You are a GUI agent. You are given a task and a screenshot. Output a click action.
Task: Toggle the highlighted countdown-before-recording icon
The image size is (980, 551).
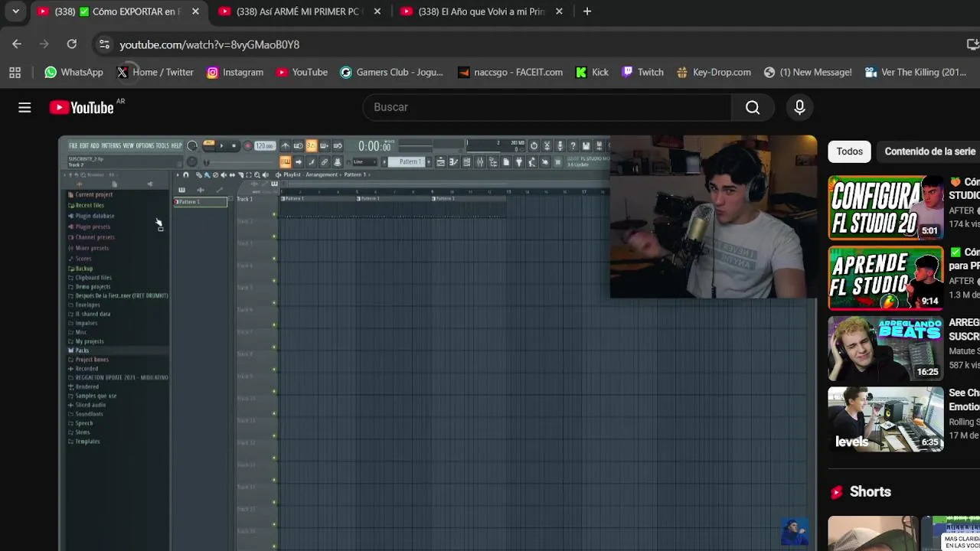coord(311,145)
